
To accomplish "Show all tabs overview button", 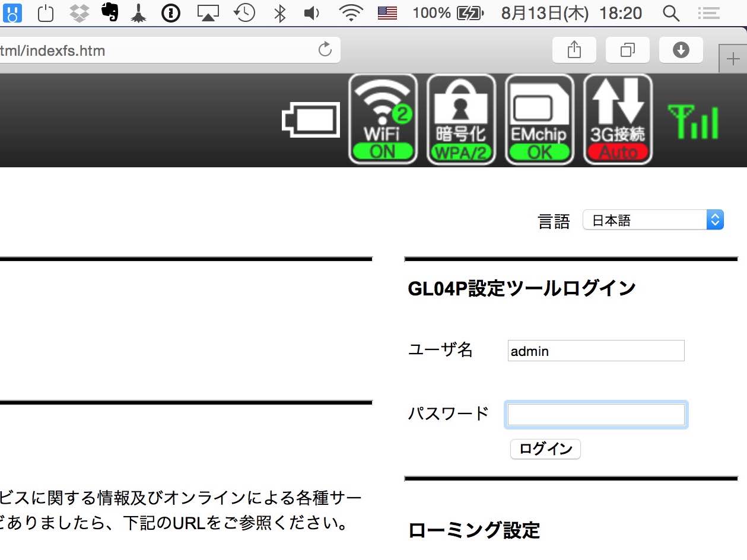I will [627, 50].
